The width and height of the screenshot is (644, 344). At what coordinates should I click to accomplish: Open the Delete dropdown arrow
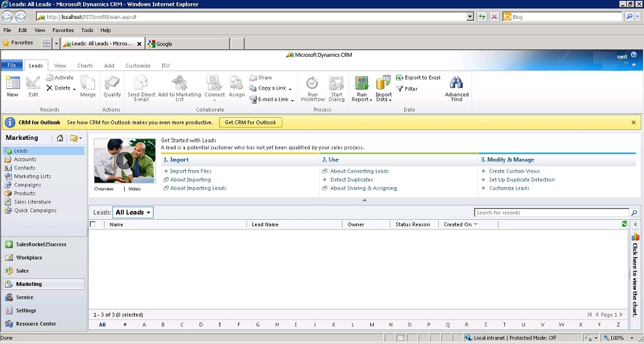coord(74,89)
